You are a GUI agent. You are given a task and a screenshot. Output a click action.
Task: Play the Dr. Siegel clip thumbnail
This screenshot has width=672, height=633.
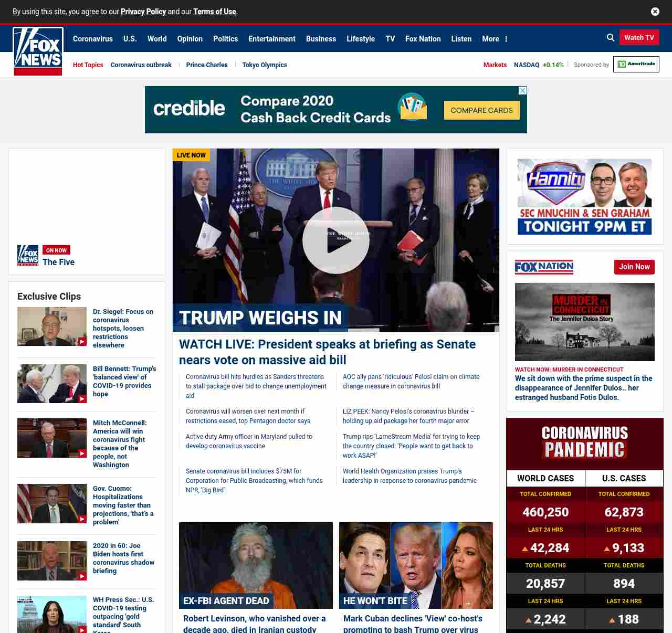point(52,326)
